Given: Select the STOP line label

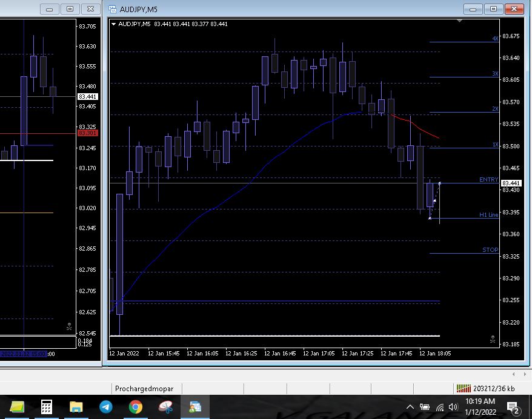Looking at the screenshot, I should click(490, 250).
